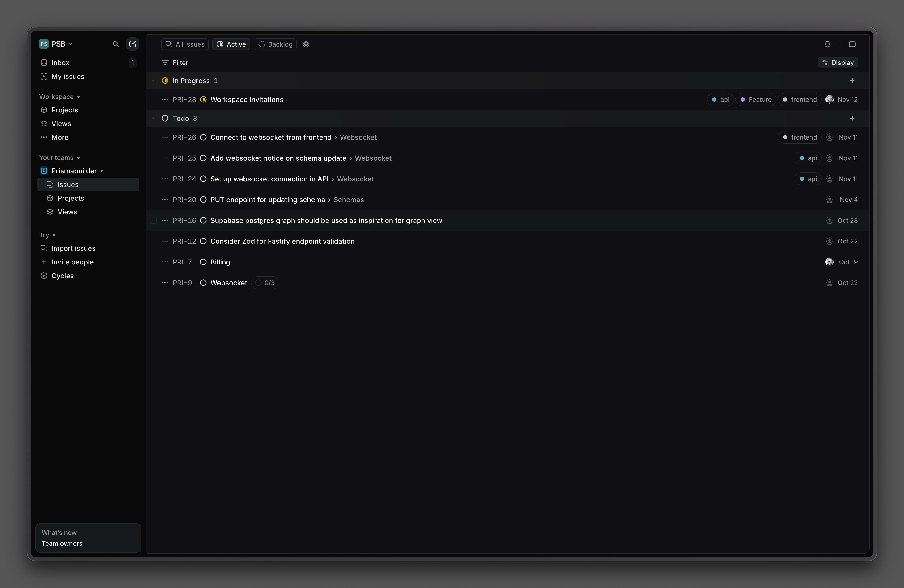This screenshot has width=904, height=588.
Task: Click status circle of PRI-26 issue
Action: pyautogui.click(x=203, y=137)
